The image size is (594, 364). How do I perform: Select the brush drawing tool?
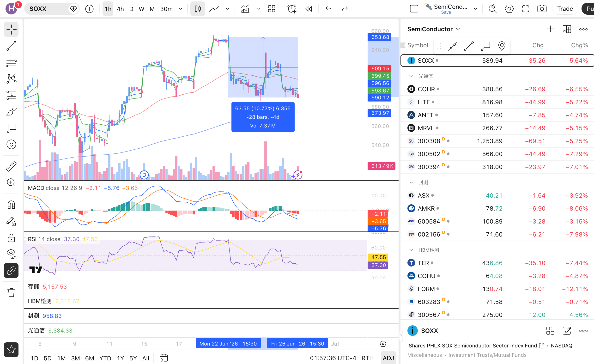(11, 112)
